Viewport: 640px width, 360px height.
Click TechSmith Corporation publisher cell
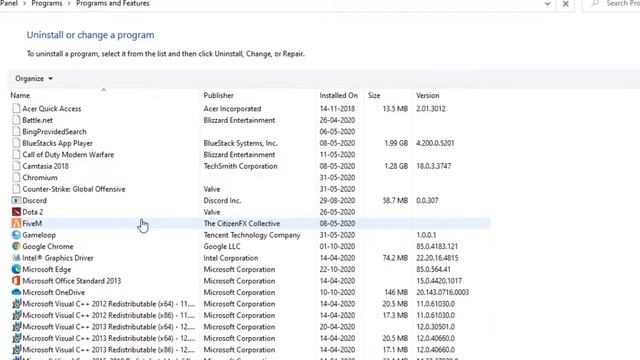pos(240,166)
